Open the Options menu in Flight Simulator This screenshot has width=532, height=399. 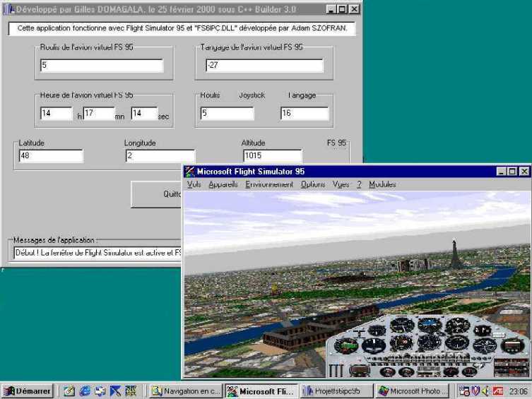pyautogui.click(x=312, y=184)
